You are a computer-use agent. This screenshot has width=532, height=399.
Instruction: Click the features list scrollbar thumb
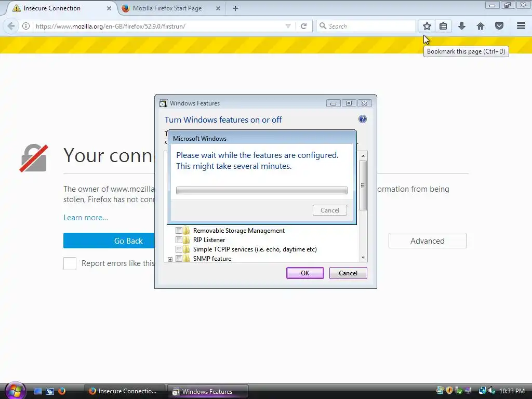point(363,185)
